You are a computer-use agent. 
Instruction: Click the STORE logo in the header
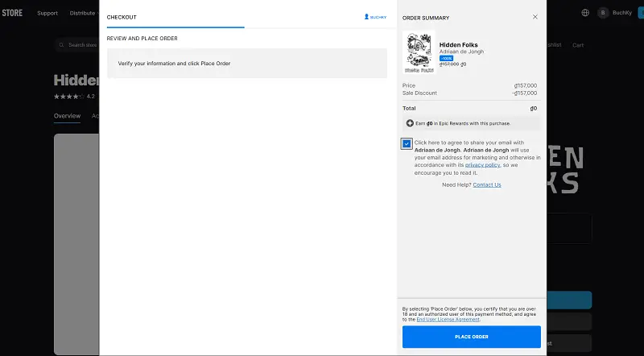point(11,13)
